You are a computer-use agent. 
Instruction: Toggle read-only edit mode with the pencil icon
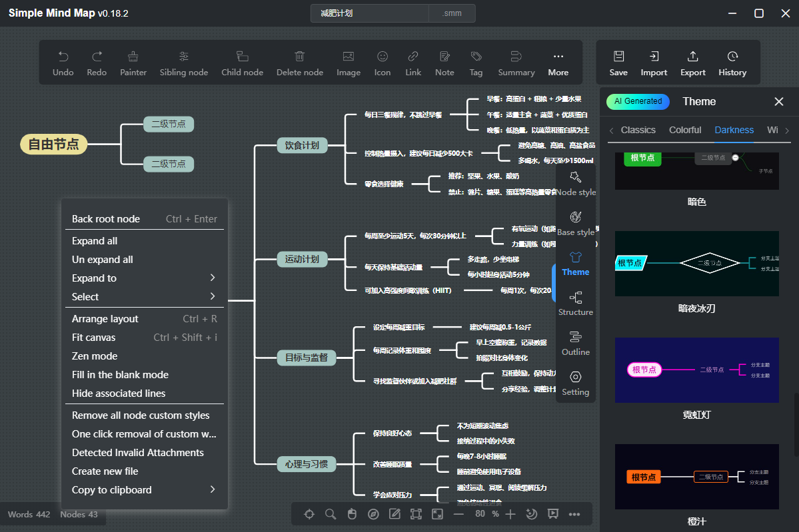click(395, 514)
